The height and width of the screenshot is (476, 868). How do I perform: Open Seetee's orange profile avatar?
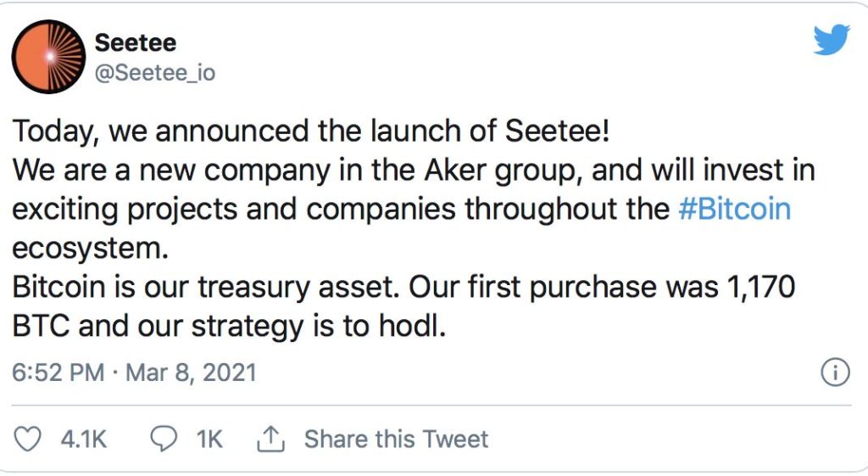pyautogui.click(x=48, y=56)
